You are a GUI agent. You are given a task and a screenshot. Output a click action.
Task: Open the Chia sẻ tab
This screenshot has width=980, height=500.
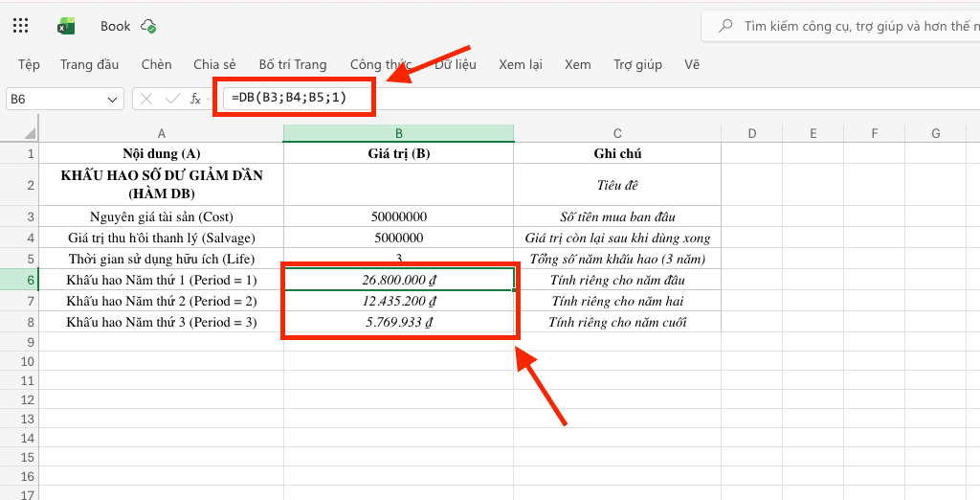(214, 64)
